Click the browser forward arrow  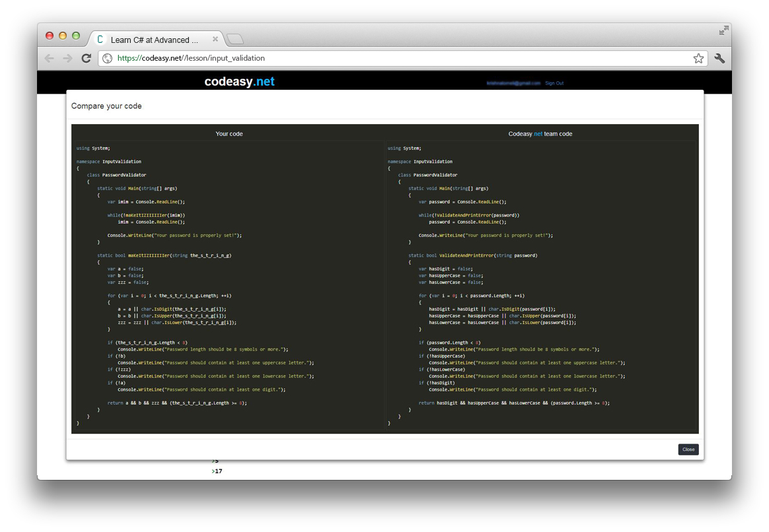[x=67, y=58]
